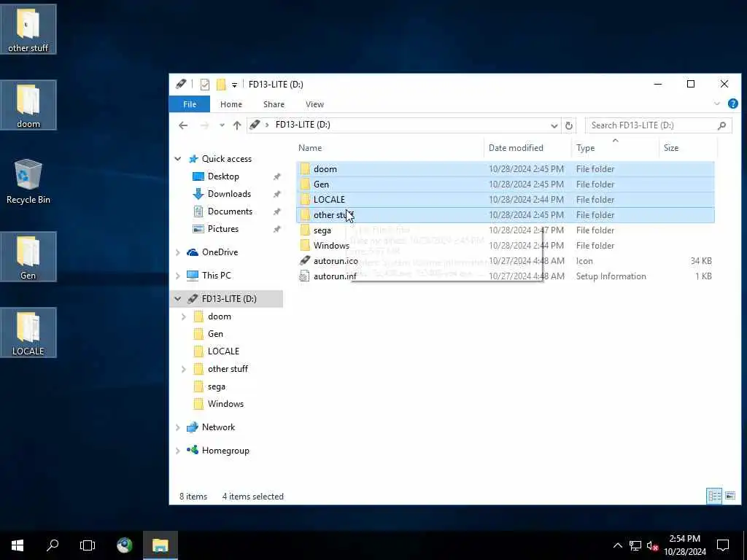Open Windows folder in navigation tree
This screenshot has height=560, width=747.
coord(225,404)
